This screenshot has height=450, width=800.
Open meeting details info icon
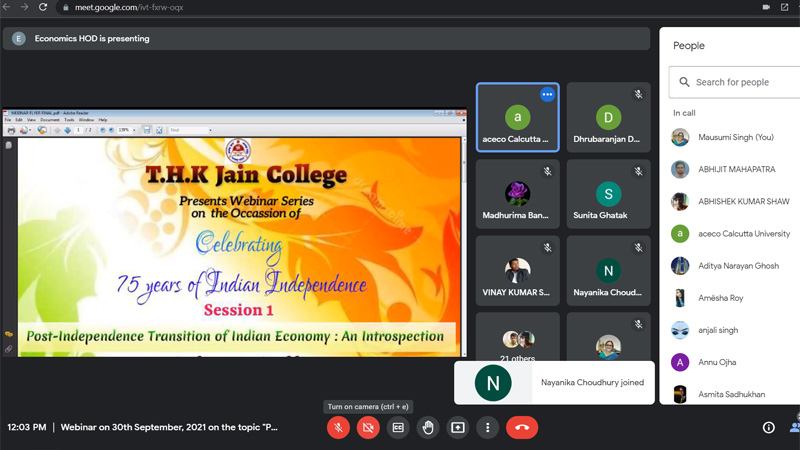(x=768, y=428)
